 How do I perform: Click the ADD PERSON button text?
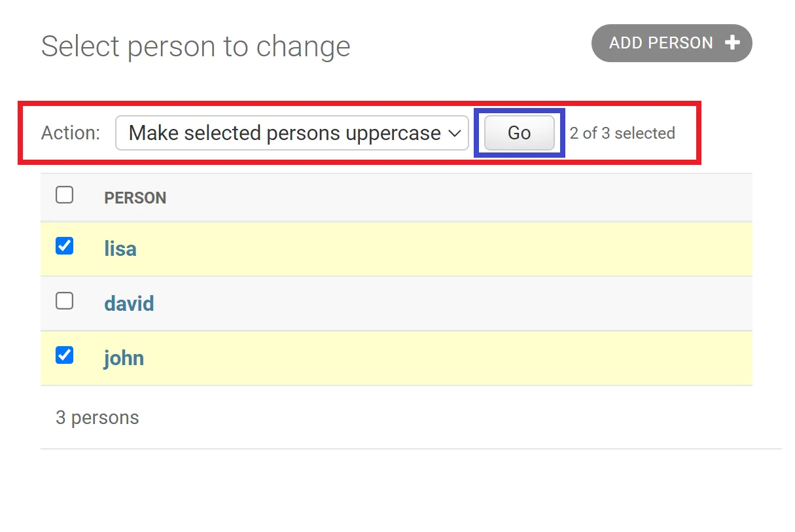pyautogui.click(x=661, y=43)
